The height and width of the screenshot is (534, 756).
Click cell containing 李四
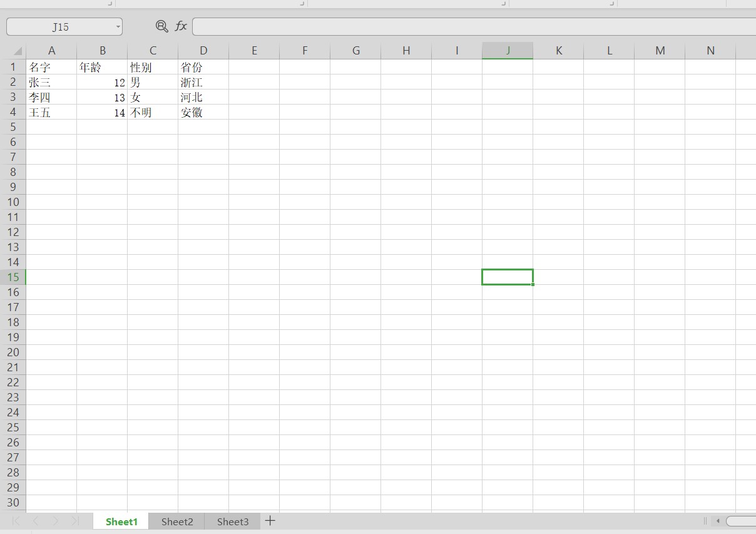click(x=51, y=97)
